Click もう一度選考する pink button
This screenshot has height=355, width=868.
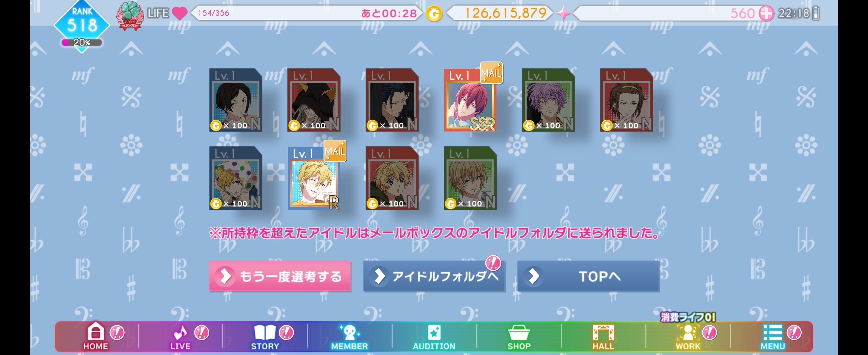280,276
